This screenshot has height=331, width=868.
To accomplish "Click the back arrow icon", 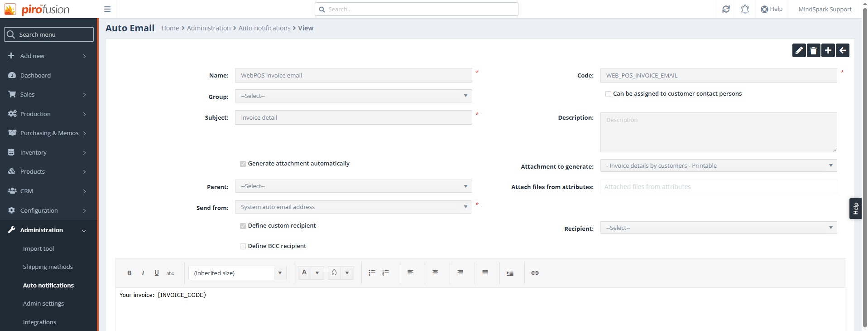I will pos(842,50).
